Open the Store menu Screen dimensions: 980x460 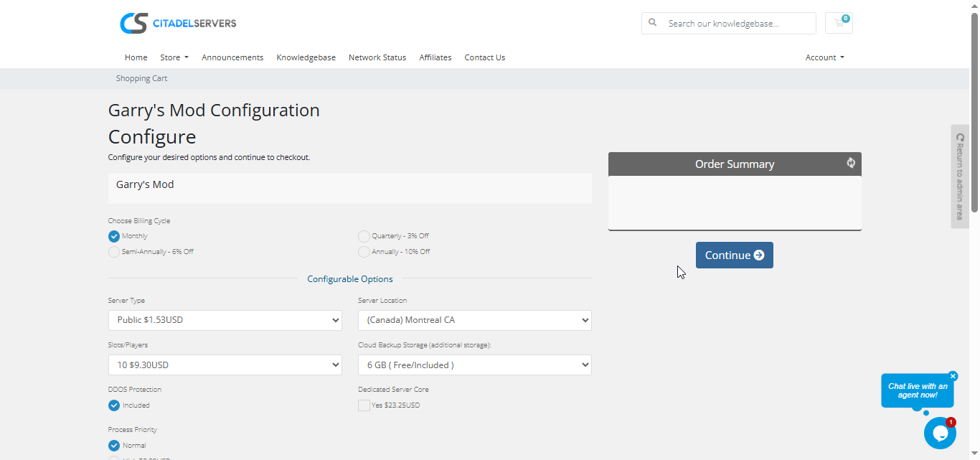click(174, 57)
